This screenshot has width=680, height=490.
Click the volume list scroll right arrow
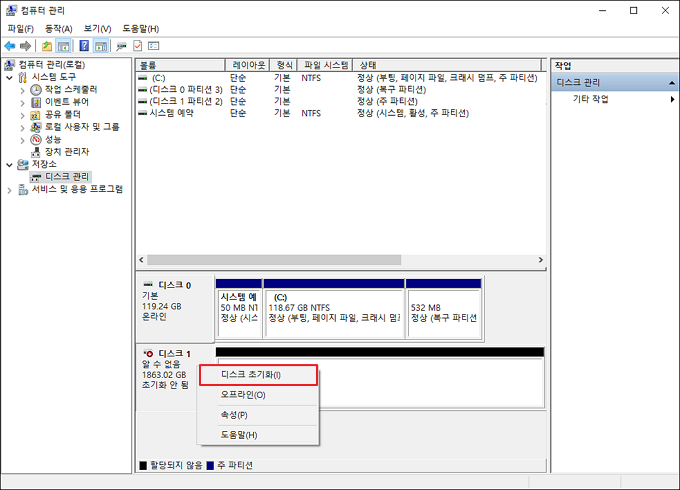pyautogui.click(x=541, y=260)
